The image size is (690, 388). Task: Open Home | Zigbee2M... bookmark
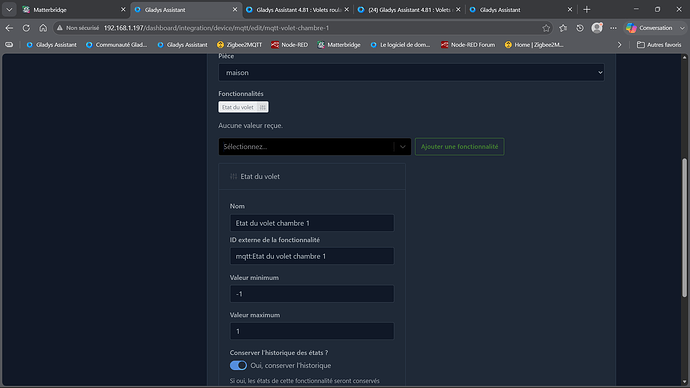(534, 44)
